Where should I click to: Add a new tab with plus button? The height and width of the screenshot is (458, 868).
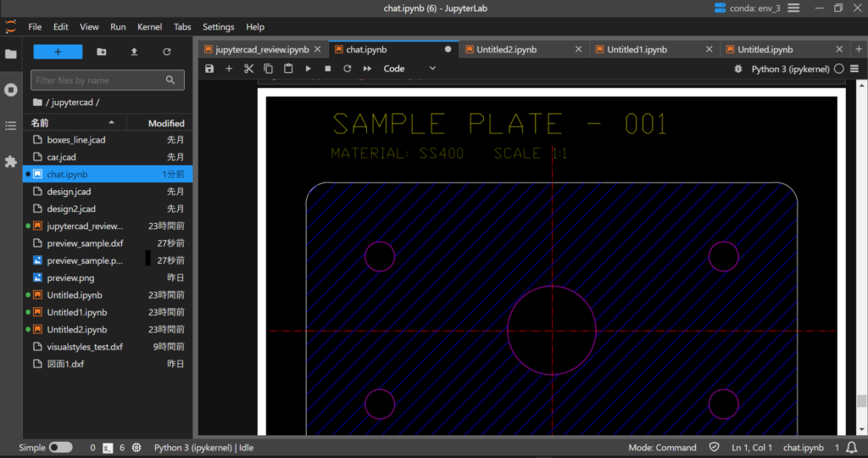tap(860, 49)
